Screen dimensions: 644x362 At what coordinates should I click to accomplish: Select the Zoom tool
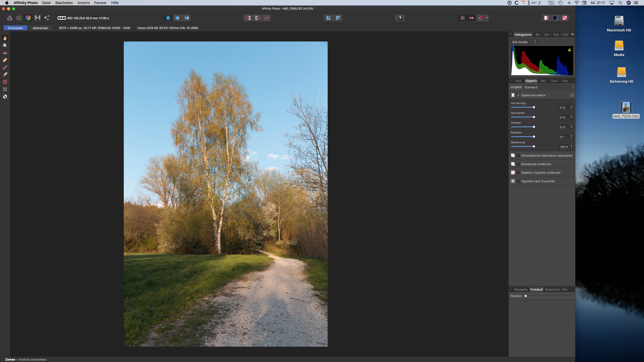click(5, 46)
